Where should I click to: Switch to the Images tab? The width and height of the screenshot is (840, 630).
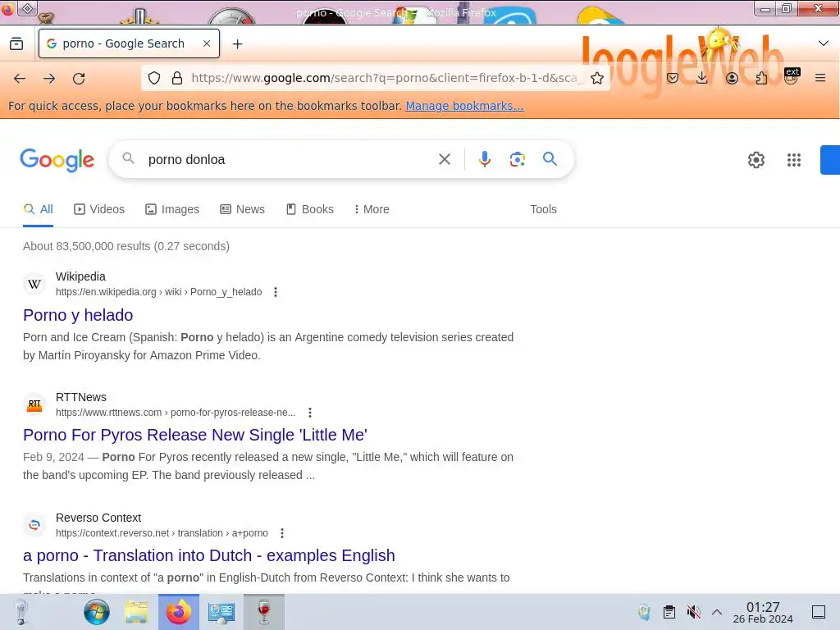click(172, 209)
